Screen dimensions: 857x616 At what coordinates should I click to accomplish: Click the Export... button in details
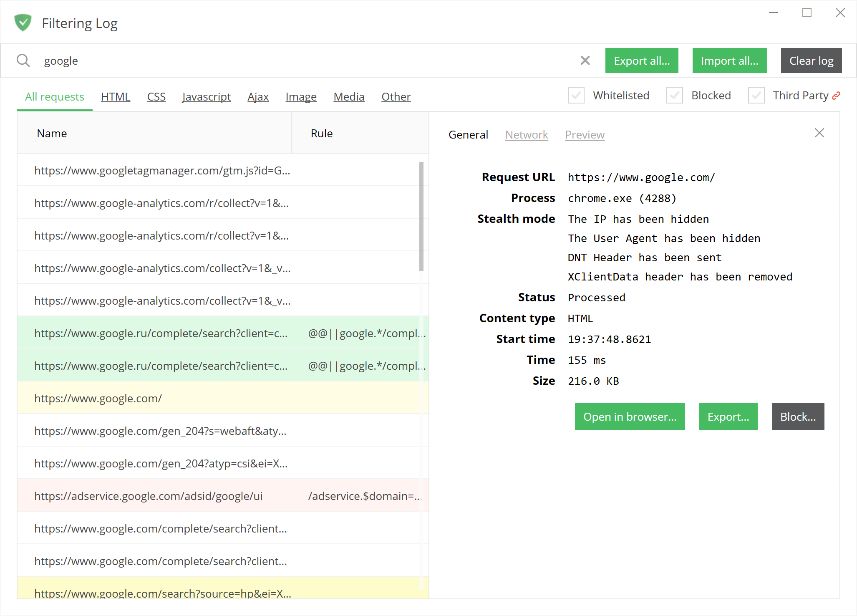728,417
